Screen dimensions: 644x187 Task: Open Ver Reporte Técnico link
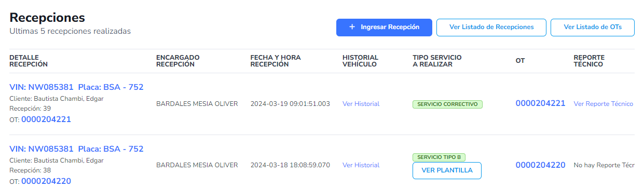pyautogui.click(x=603, y=104)
